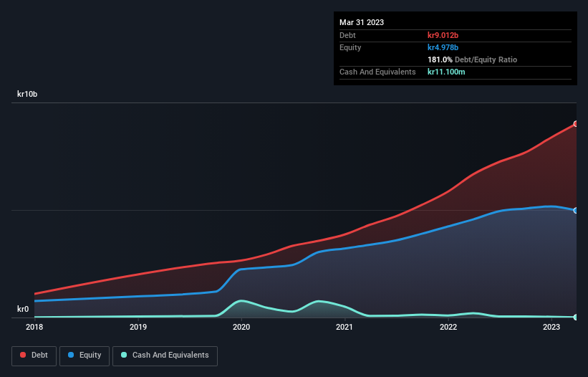
Task: Click the Equity label in tooltip
Action: point(350,47)
